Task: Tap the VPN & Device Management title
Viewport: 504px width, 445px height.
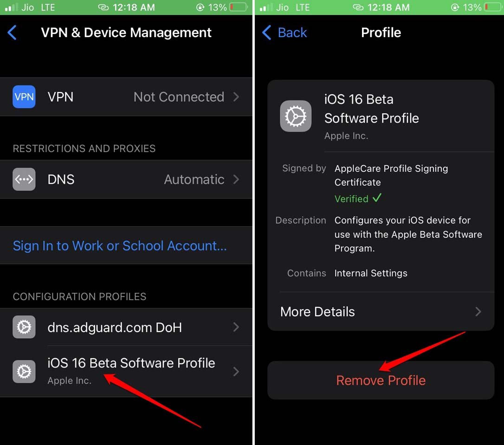Action: [126, 33]
